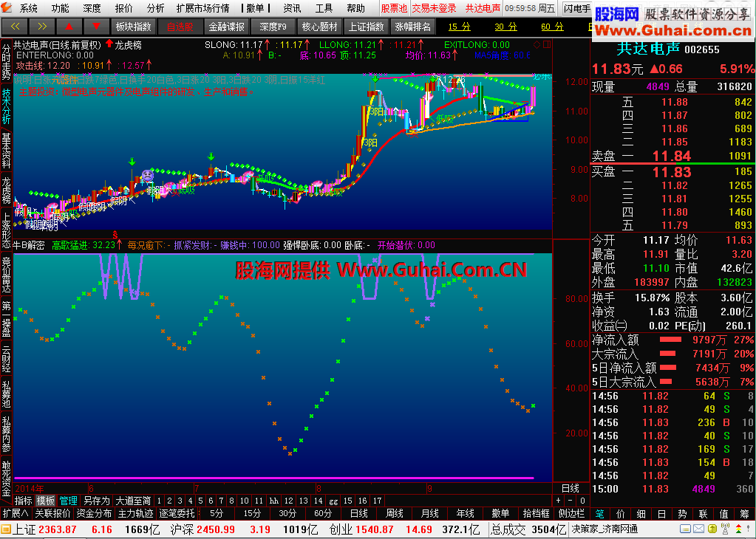This screenshot has height=539, width=756.
Task: Click the 核心题材 toolbar button
Action: pyautogui.click(x=320, y=27)
